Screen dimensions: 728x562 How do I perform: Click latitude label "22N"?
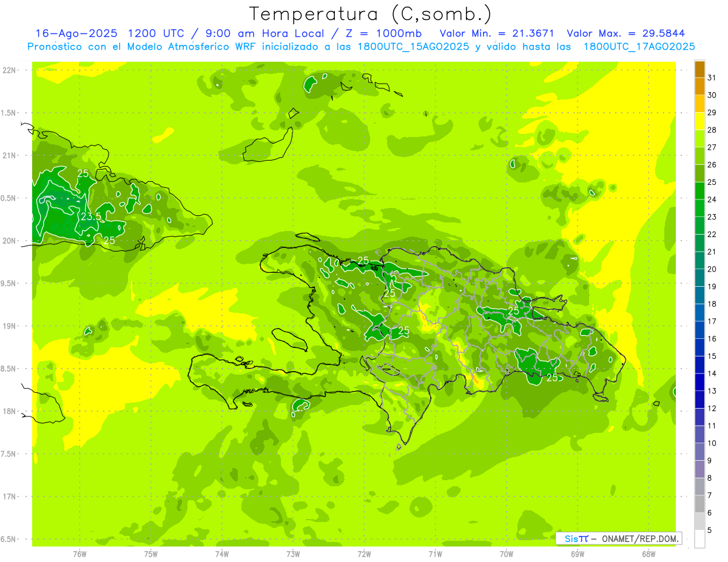click(x=9, y=70)
